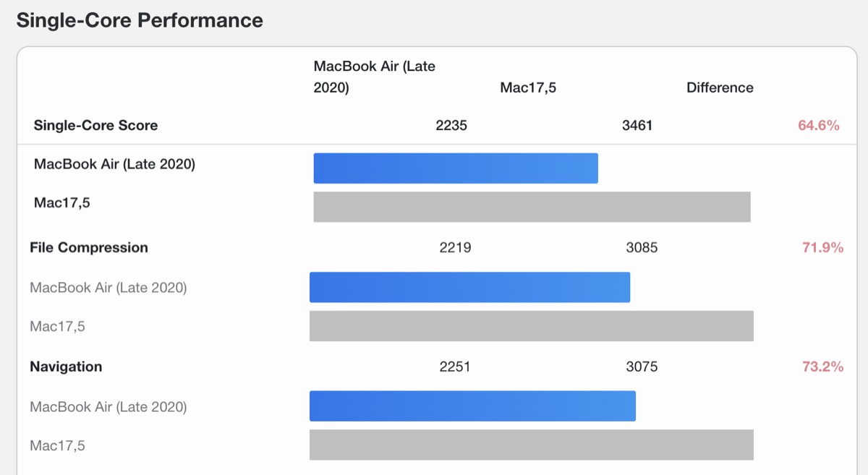Click the Difference column header
Viewport: 868px width, 475px height.
[x=720, y=87]
